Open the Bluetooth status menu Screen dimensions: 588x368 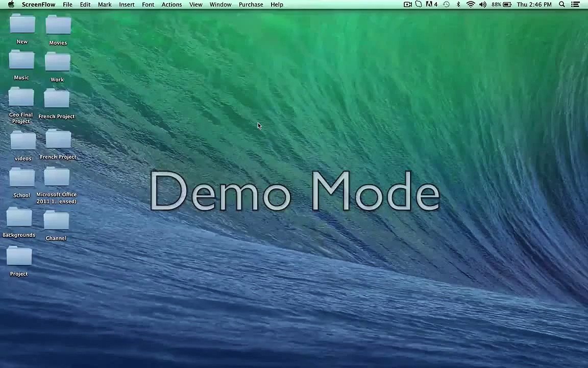pos(458,5)
